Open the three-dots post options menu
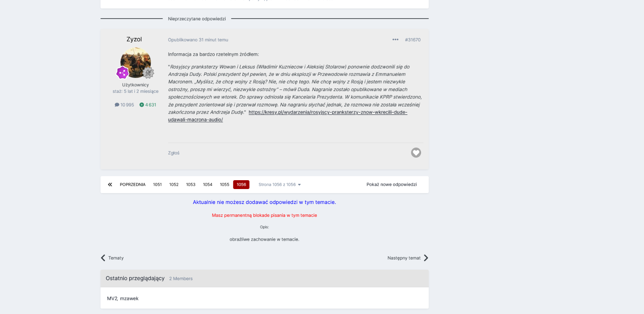The width and height of the screenshot is (644, 314). tap(395, 40)
